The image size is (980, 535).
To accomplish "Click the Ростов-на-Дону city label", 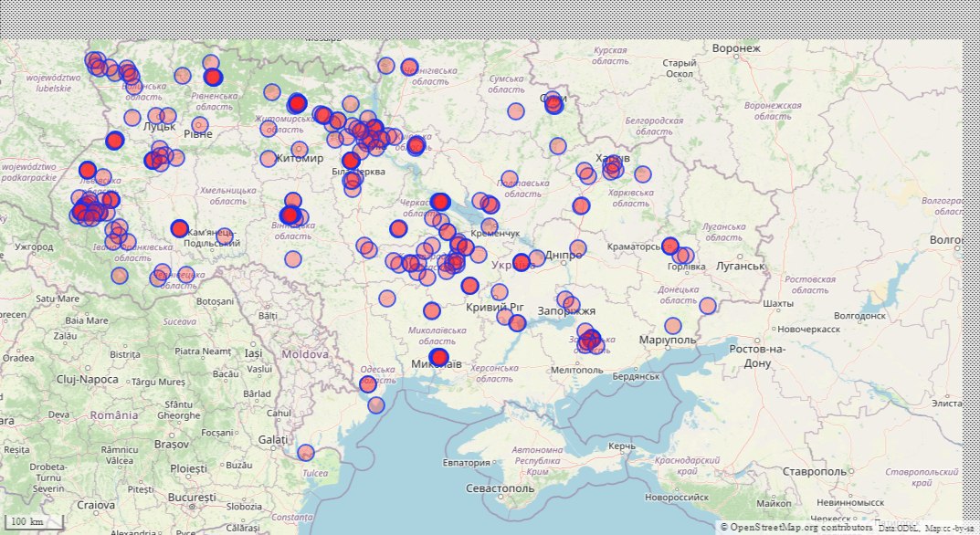I will point(757,356).
